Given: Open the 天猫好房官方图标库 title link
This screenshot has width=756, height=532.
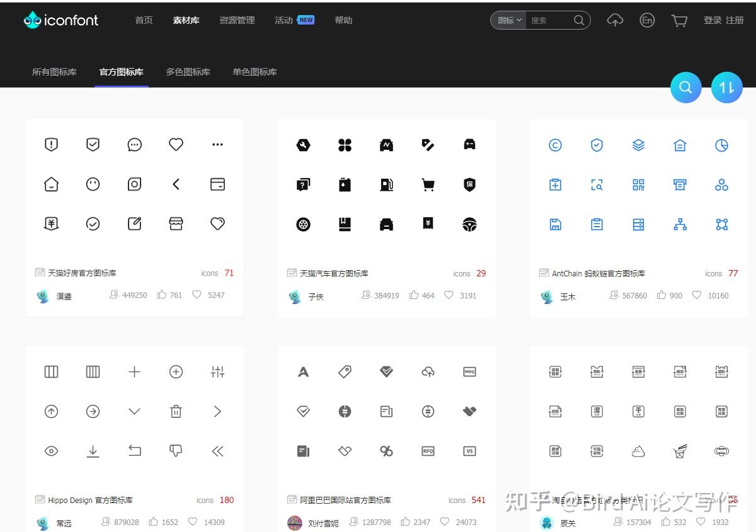Looking at the screenshot, I should (x=82, y=273).
